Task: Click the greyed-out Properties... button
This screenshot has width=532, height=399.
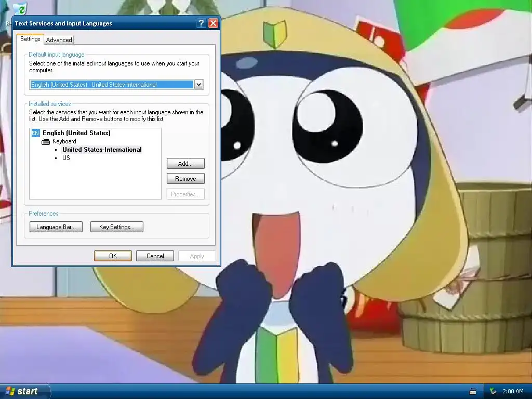Action: pos(185,194)
